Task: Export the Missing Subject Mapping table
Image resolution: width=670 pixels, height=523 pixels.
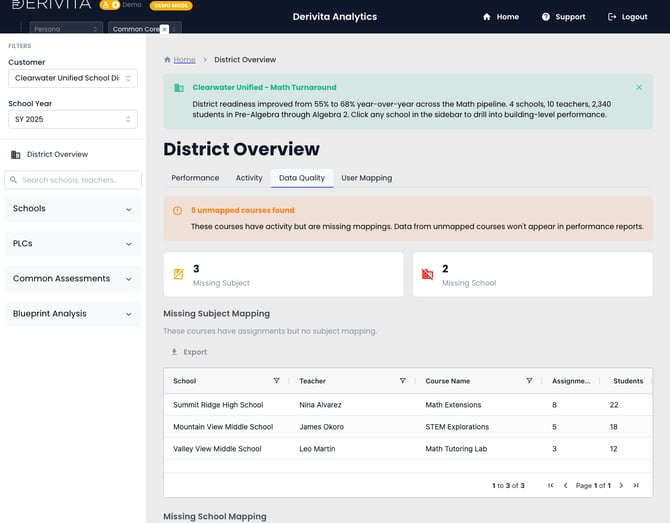Action: pos(189,352)
